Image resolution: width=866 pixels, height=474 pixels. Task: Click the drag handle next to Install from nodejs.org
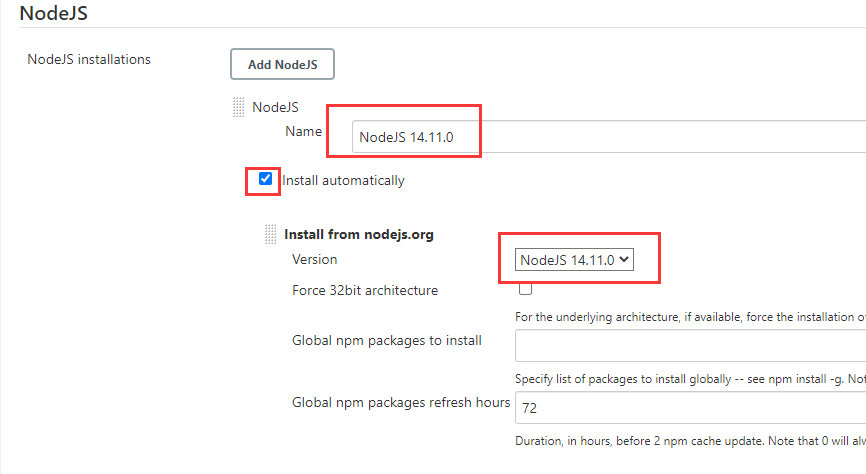(x=270, y=234)
